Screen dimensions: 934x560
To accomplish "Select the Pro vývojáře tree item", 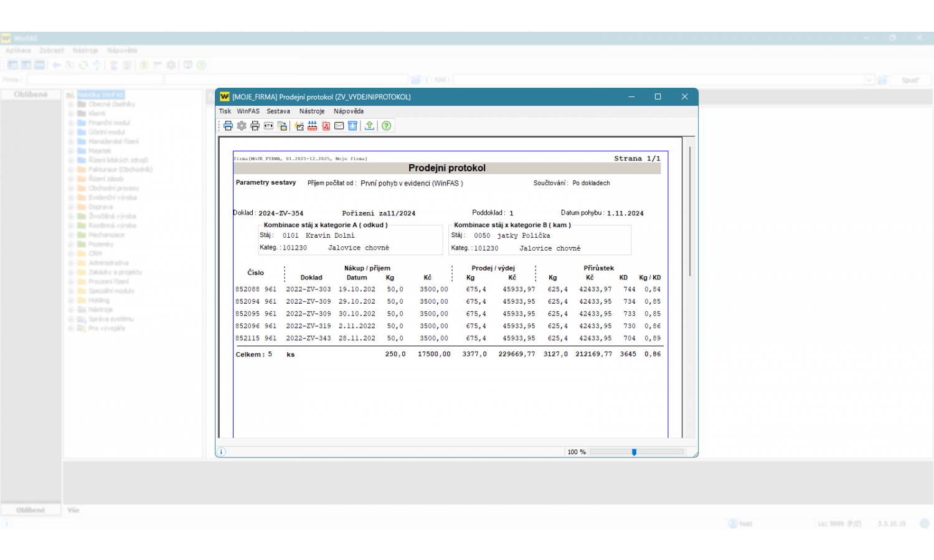I will tap(106, 328).
